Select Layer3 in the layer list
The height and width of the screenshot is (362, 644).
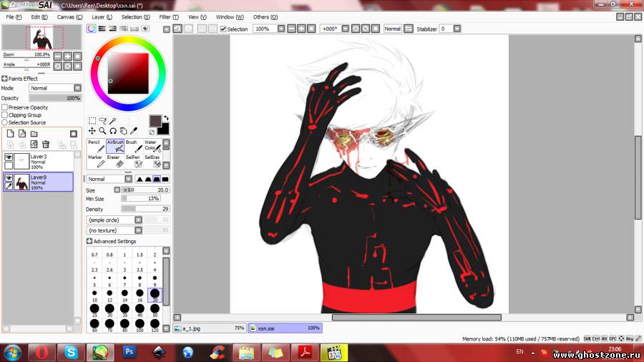[38, 161]
